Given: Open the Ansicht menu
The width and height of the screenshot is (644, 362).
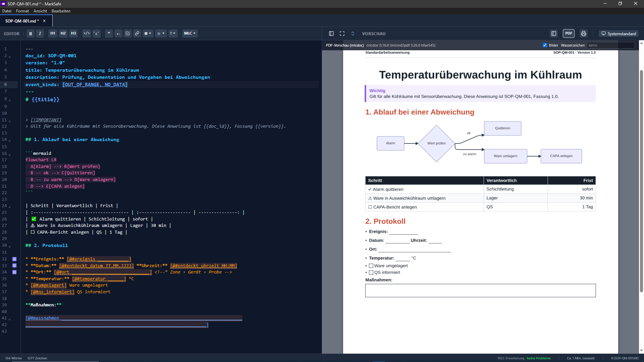Looking at the screenshot, I should point(40,11).
